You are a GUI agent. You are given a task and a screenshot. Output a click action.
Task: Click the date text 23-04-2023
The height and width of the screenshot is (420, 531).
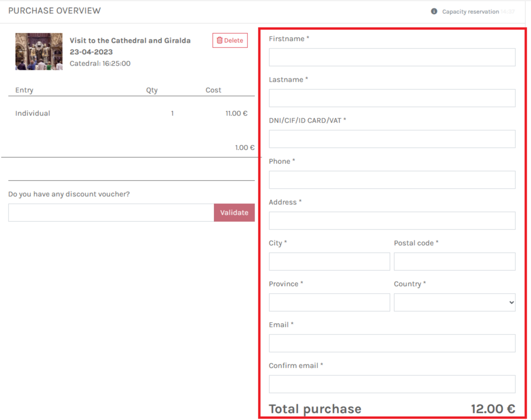click(x=91, y=52)
